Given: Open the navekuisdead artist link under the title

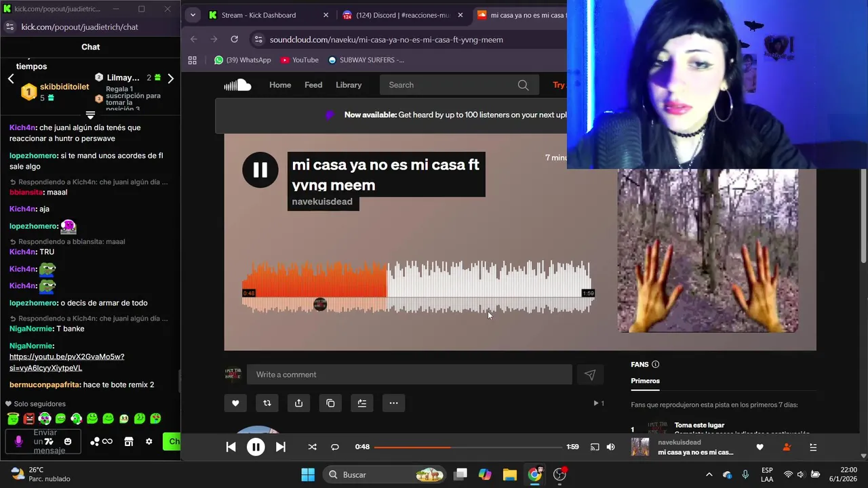Looking at the screenshot, I should coord(322,202).
